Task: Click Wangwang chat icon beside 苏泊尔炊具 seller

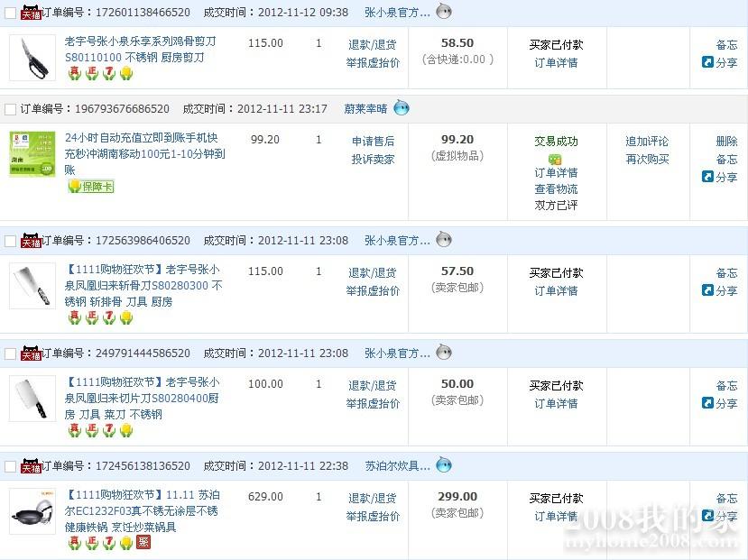Action: point(444,465)
